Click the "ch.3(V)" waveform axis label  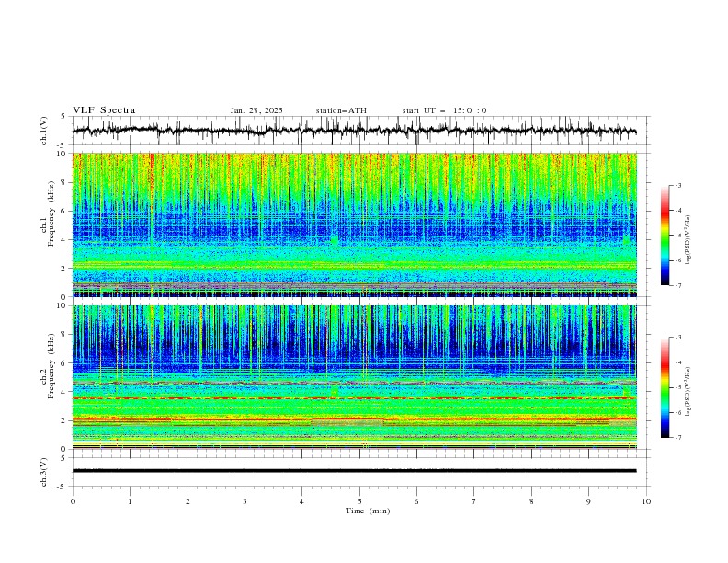coord(44,472)
